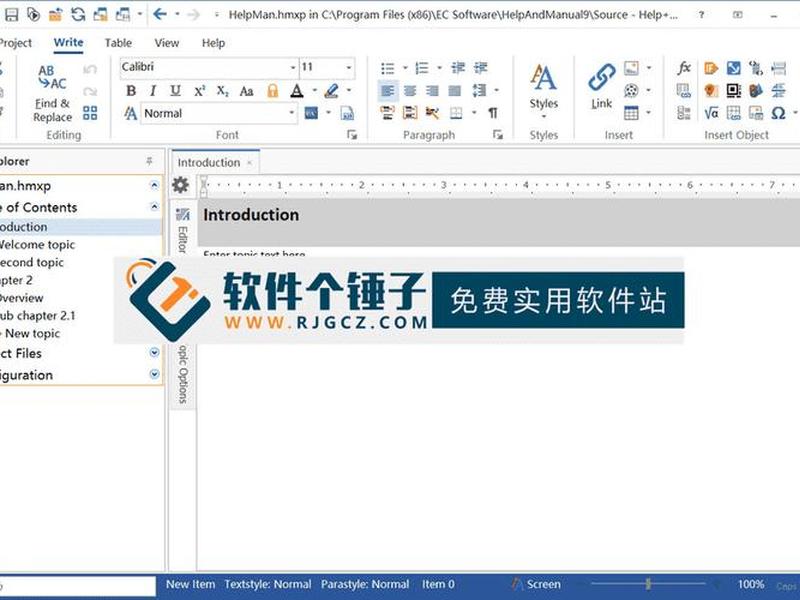Click the line spacing icon
The width and height of the screenshot is (800, 600).
479,91
